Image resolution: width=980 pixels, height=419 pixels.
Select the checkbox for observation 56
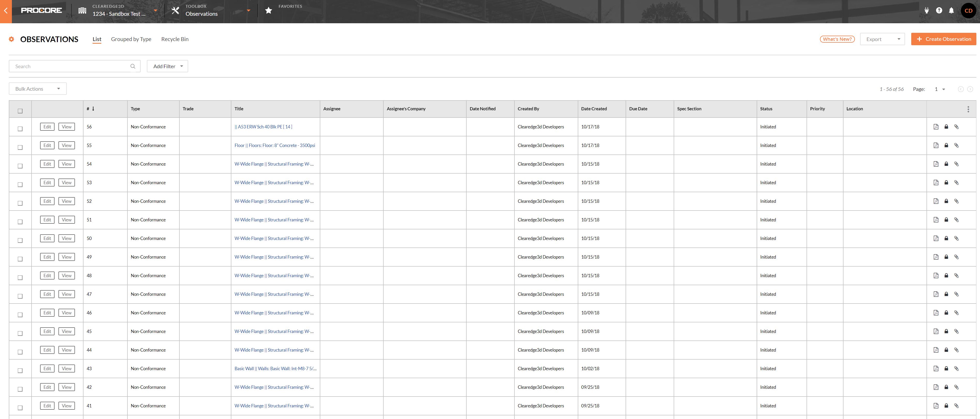[20, 129]
